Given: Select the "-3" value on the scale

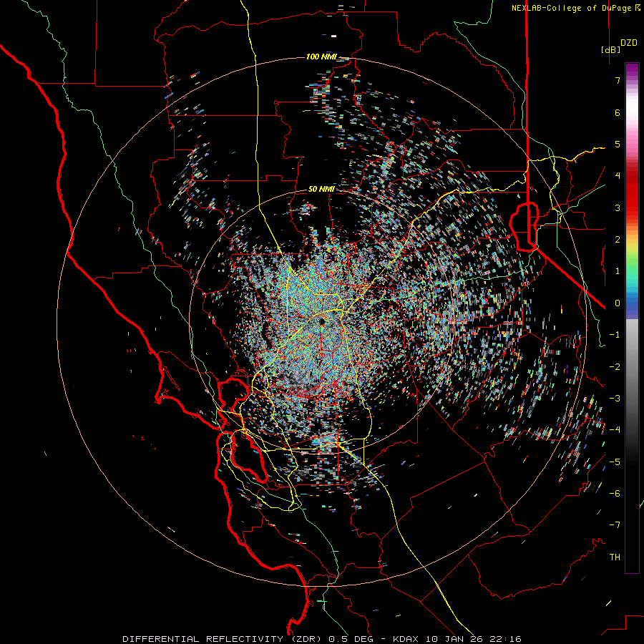Looking at the screenshot, I should pos(615,398).
